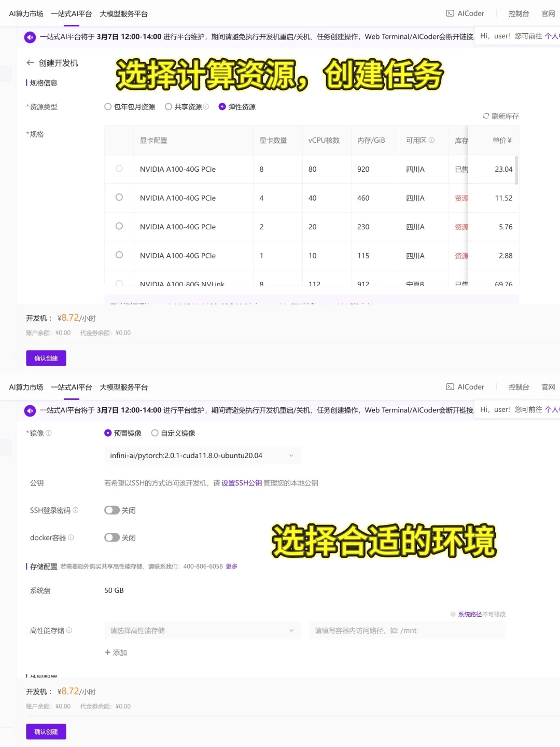Open 大模型服务平台 tab in the lower screenshot
Image resolution: width=560 pixels, height=747 pixels.
[123, 388]
